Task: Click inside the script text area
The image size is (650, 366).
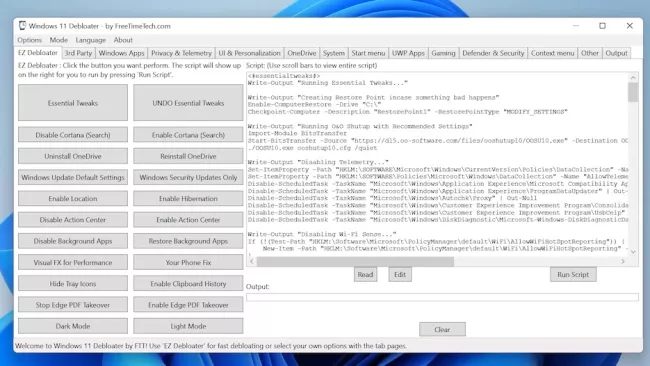Action: click(438, 164)
